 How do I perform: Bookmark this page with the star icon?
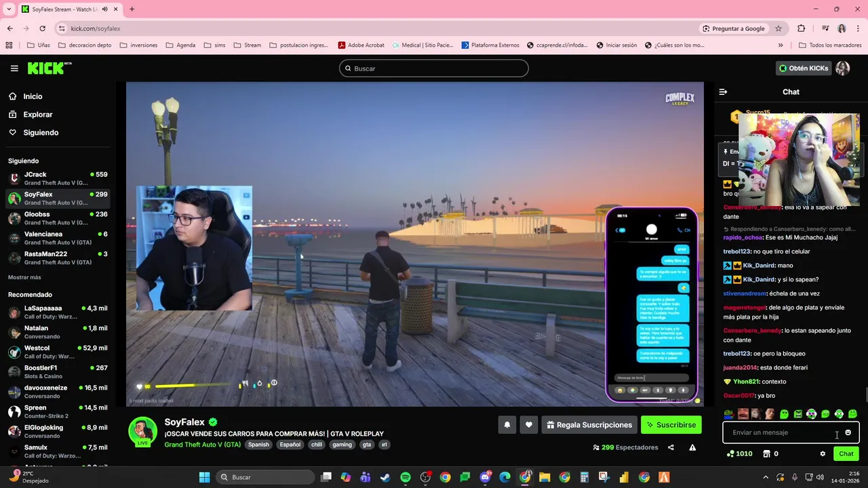tap(778, 28)
